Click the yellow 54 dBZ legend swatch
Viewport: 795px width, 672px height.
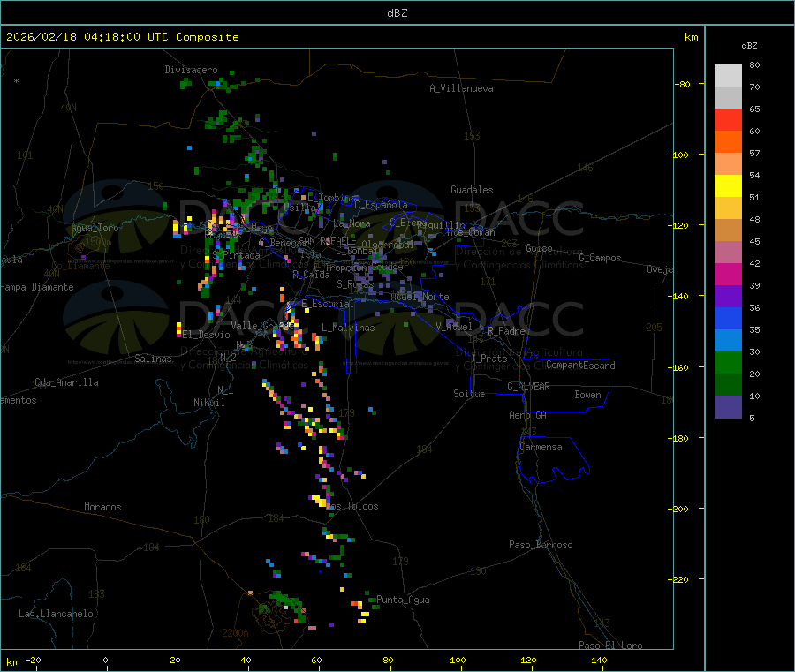(728, 186)
